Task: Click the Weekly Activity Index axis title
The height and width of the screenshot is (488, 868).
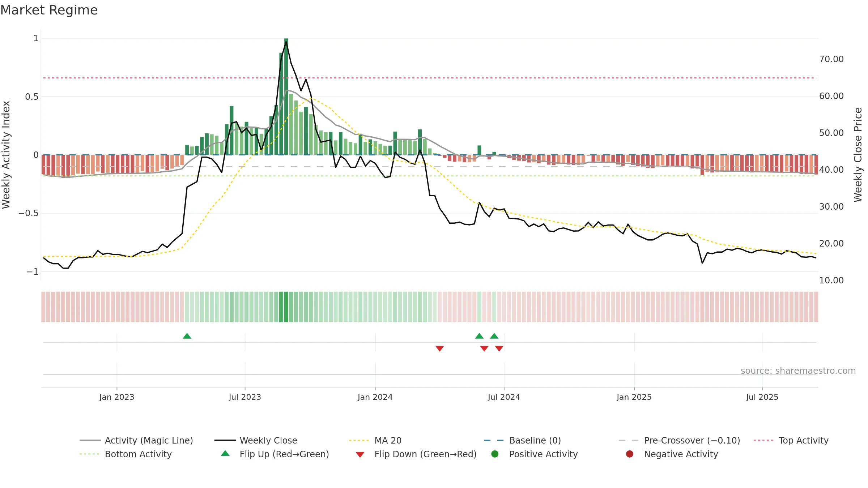Action: point(6,155)
